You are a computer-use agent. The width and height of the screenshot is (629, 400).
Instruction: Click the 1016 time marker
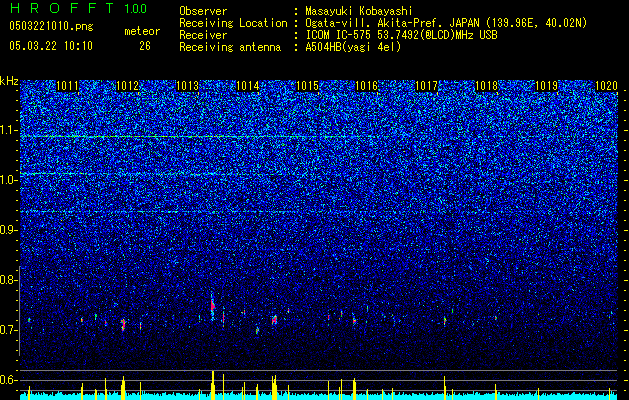click(367, 86)
